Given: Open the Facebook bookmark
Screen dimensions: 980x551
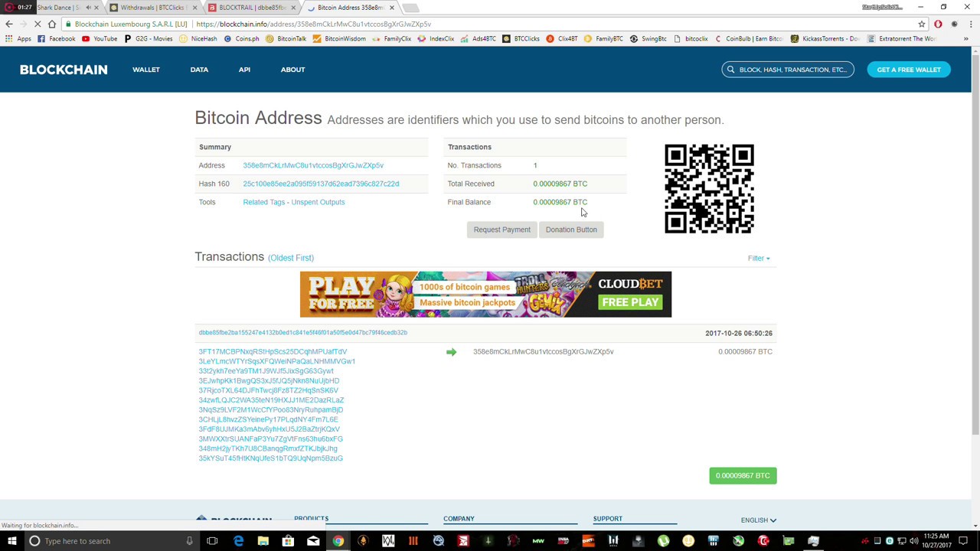Looking at the screenshot, I should pos(56,39).
